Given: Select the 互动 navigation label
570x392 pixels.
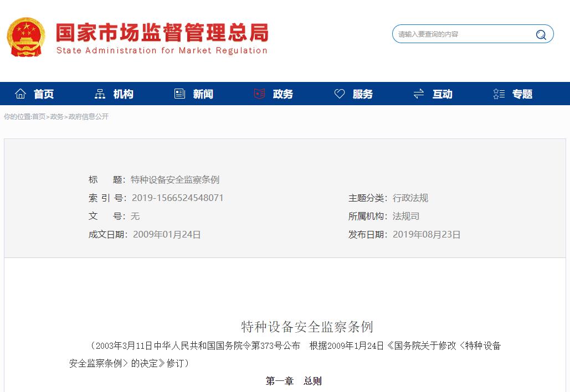Looking at the screenshot, I should 443,94.
